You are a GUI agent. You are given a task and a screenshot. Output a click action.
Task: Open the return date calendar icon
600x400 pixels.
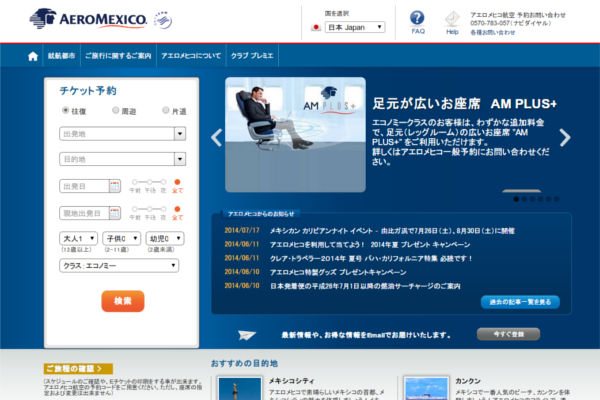coord(114,213)
